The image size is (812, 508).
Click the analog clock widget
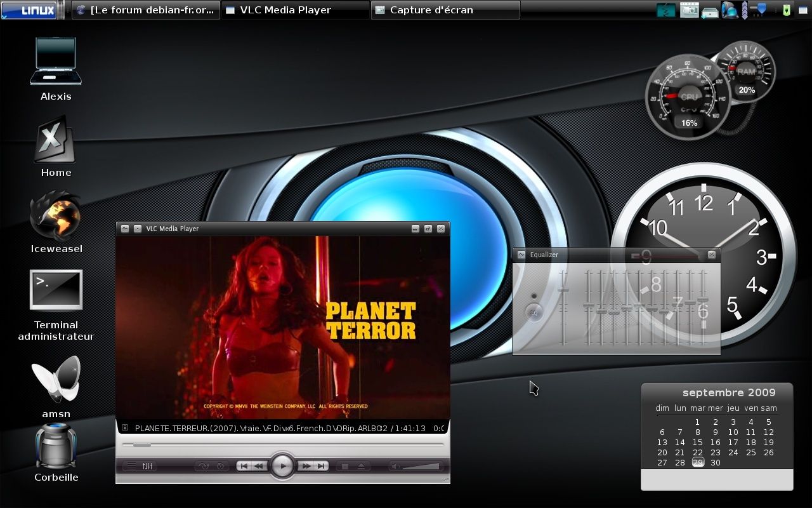tap(703, 255)
